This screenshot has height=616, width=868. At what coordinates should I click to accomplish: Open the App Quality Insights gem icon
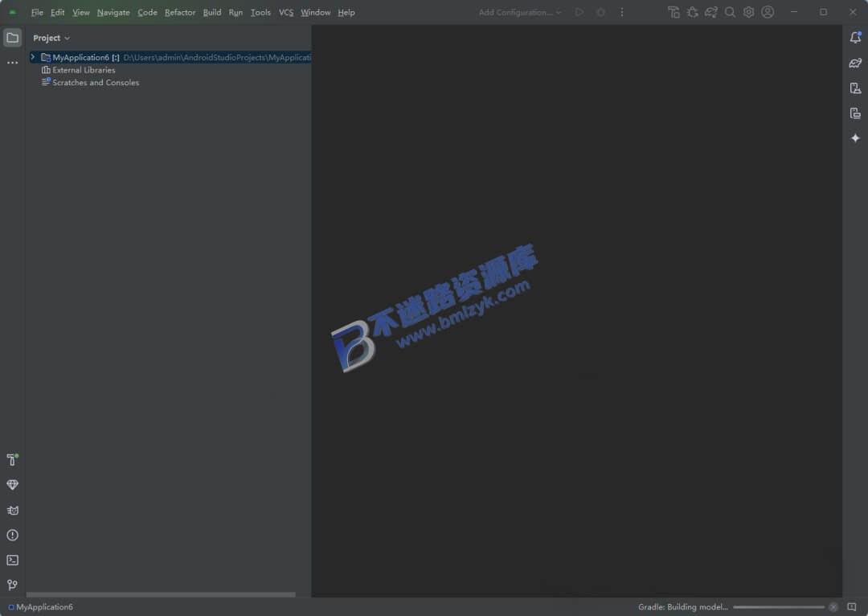coord(12,485)
